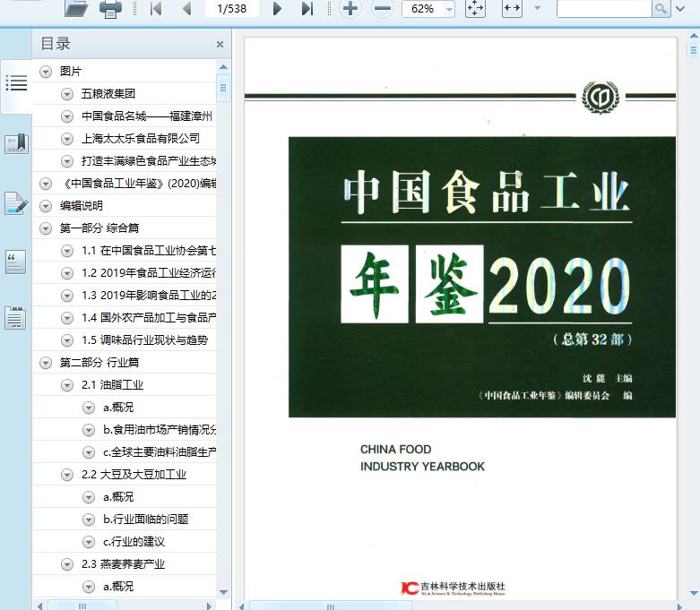
Task: Open entry 1.2 2019年食品工业经济运行
Action: pos(149,273)
